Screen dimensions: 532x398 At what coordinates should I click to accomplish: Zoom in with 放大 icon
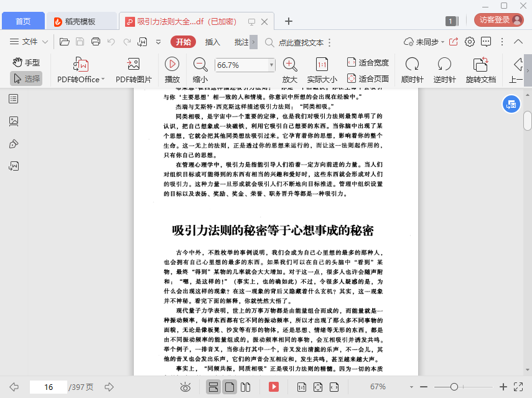point(290,70)
